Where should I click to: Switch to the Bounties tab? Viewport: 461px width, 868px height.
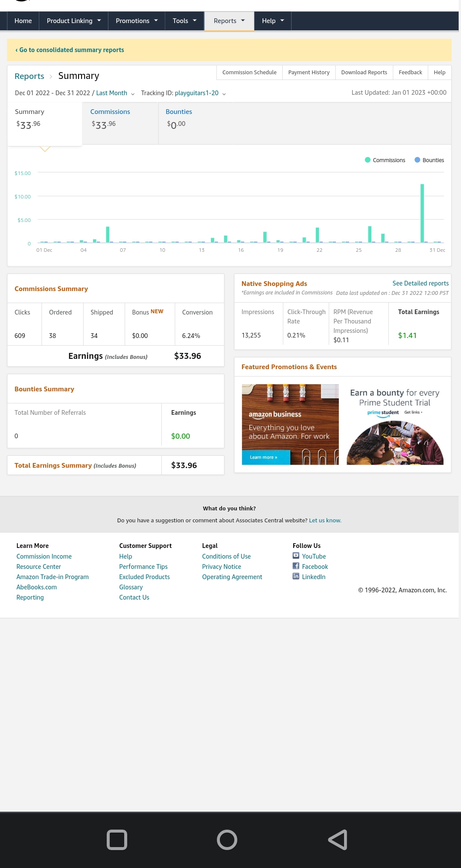click(x=195, y=124)
